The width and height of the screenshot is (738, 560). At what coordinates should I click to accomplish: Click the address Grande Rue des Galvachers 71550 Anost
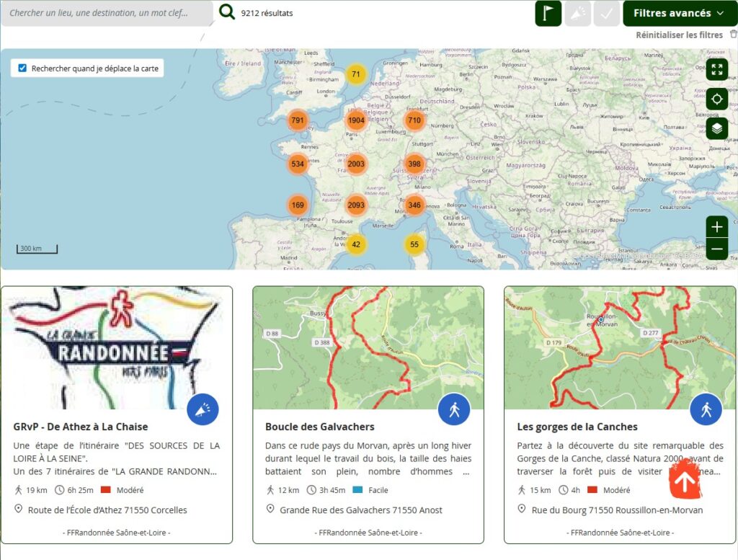pos(361,510)
